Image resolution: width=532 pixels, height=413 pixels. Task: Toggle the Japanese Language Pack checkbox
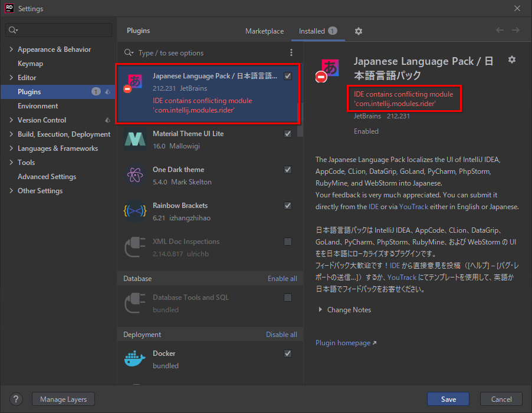tap(288, 76)
